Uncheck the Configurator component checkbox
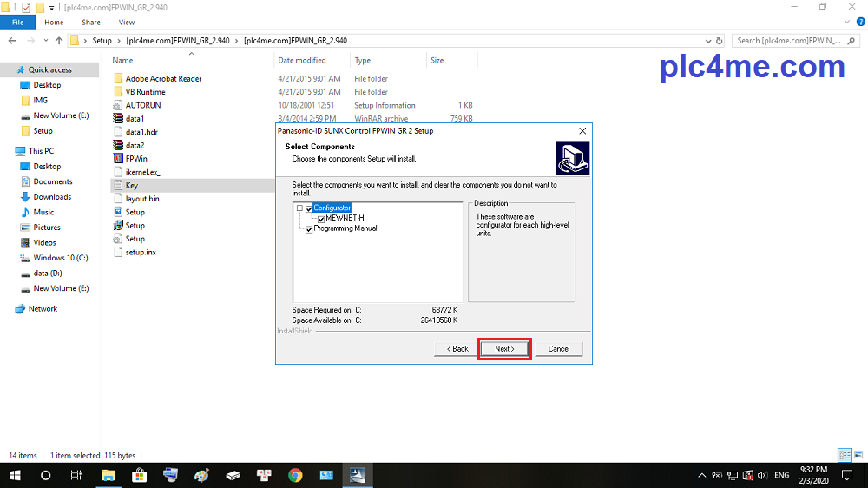 [308, 208]
